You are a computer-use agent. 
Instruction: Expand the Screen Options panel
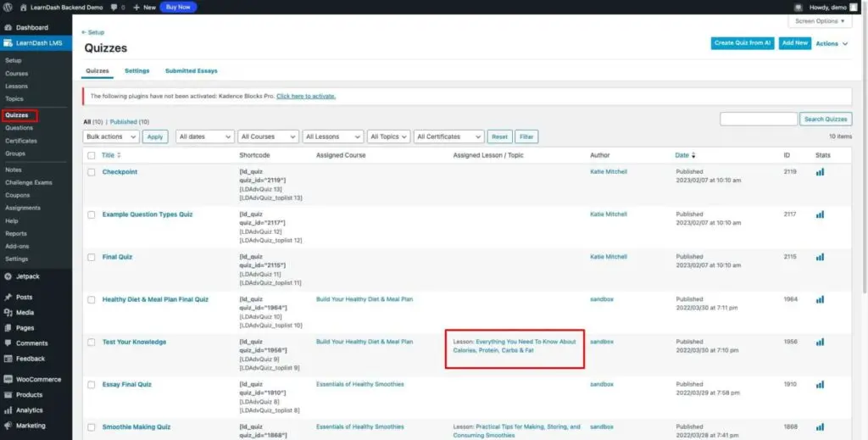[x=820, y=21]
